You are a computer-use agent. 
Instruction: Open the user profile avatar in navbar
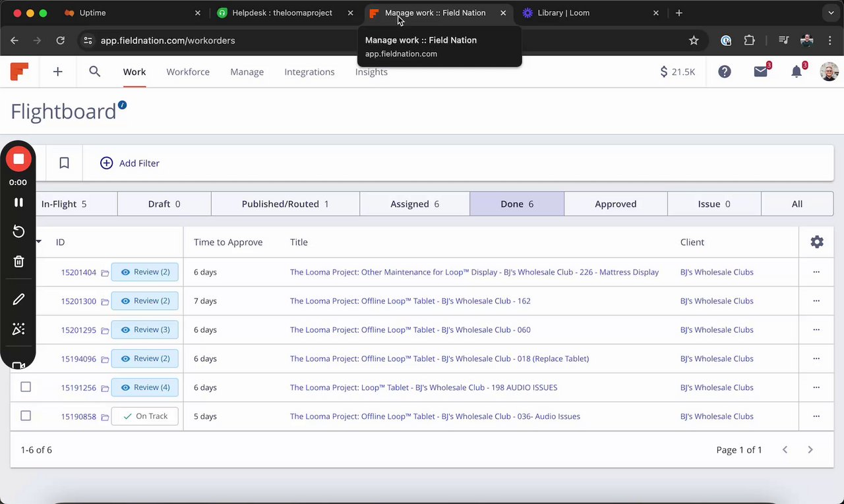click(829, 72)
